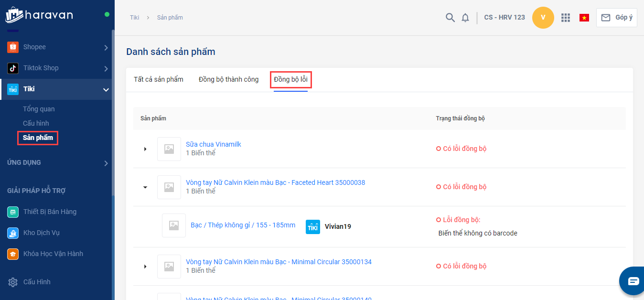This screenshot has height=300, width=644.
Task: Click the Lỗi đồng bộ status label
Action: coord(458,220)
